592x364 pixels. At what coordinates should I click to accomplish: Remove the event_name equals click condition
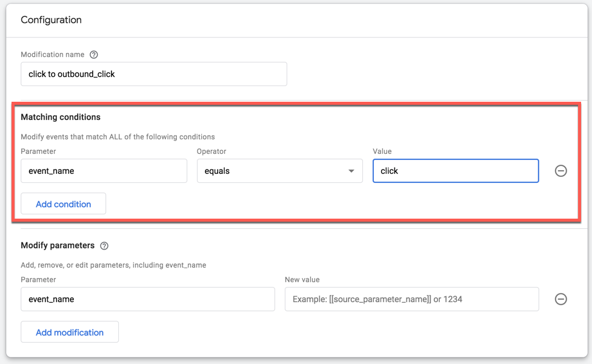click(x=561, y=171)
